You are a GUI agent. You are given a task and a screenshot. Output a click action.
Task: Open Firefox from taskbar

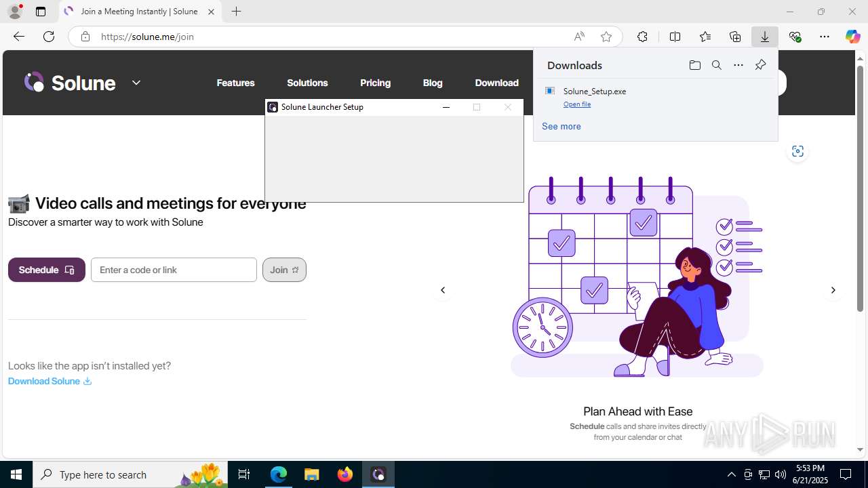click(x=345, y=474)
